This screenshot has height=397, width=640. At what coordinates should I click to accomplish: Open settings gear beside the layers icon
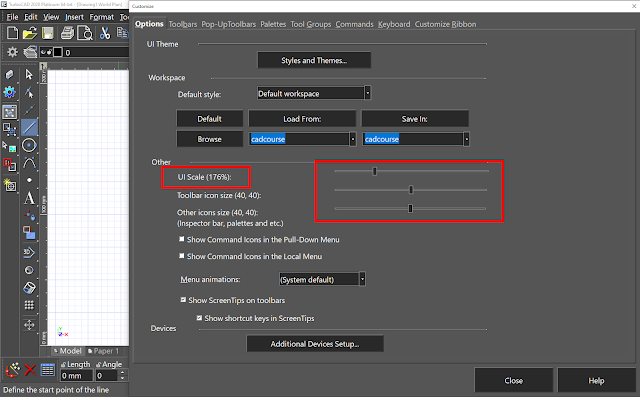pyautogui.click(x=12, y=52)
